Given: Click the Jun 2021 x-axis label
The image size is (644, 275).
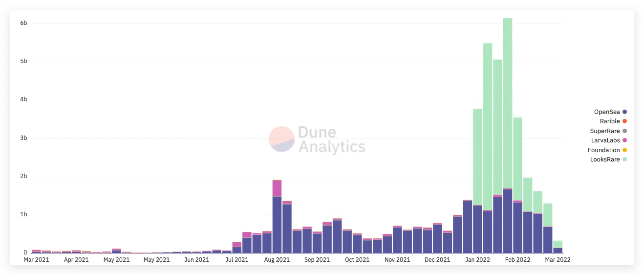Looking at the screenshot, I should 196,260.
